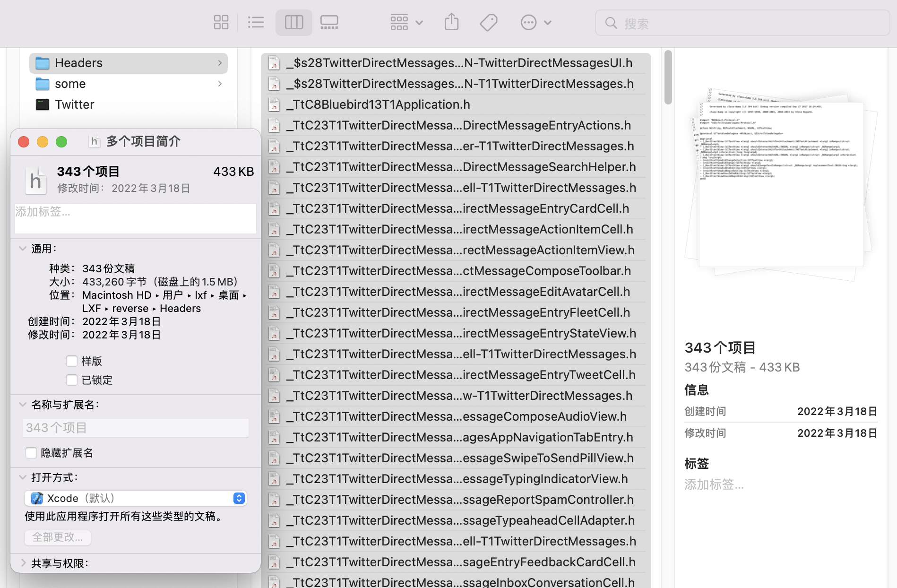Select file ending w-T1TwitterDirectMessages.h
The height and width of the screenshot is (588, 897).
(x=456, y=396)
